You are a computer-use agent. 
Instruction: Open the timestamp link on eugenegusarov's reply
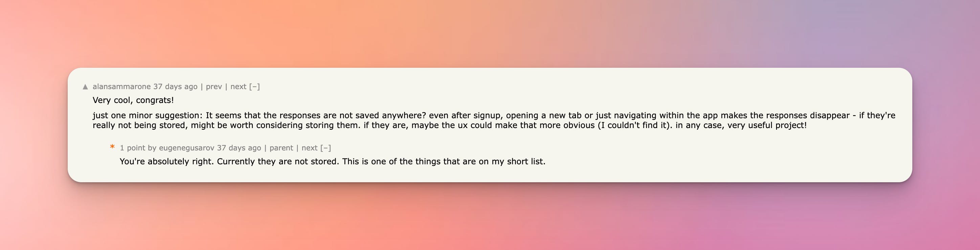coord(239,148)
